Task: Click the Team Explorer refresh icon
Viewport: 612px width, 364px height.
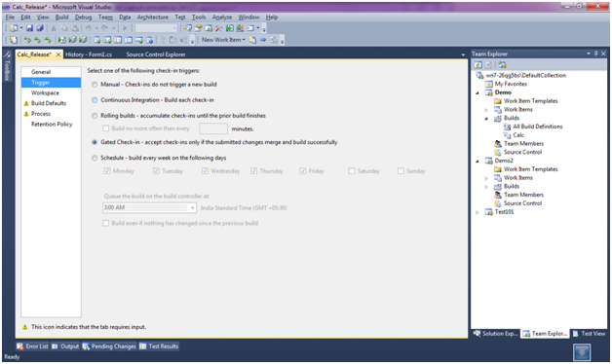Action: (x=478, y=64)
